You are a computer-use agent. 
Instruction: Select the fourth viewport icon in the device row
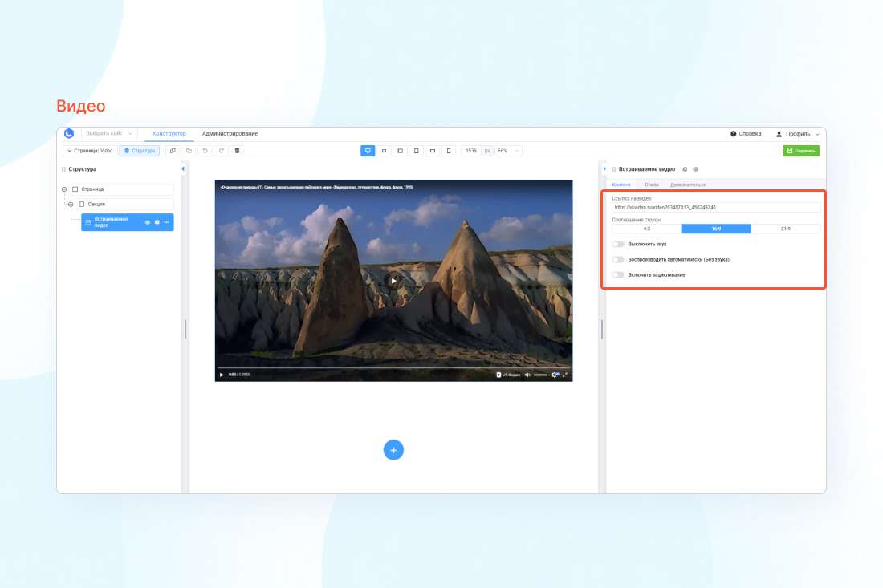tap(416, 151)
